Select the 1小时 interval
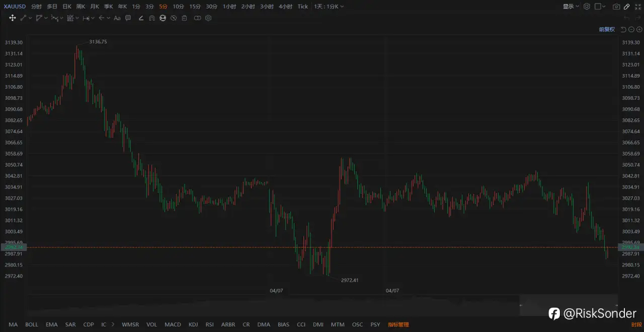This screenshot has width=644, height=332. pyautogui.click(x=229, y=7)
